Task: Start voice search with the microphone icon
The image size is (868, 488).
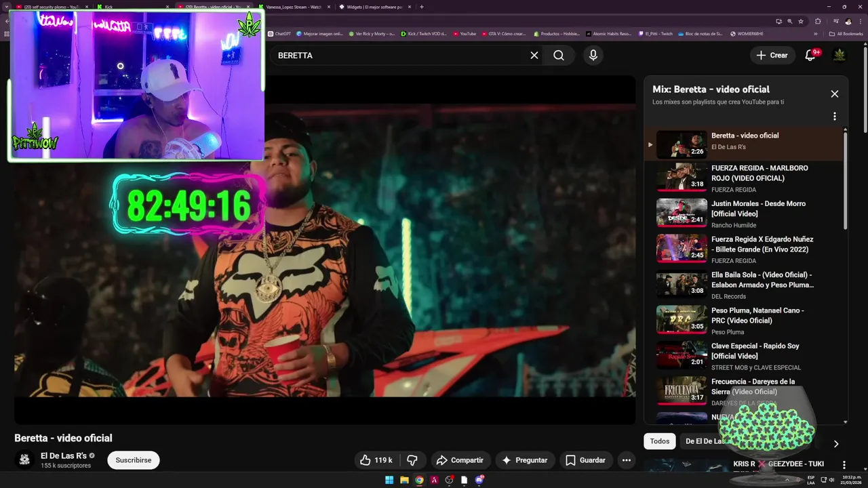Action: (593, 56)
